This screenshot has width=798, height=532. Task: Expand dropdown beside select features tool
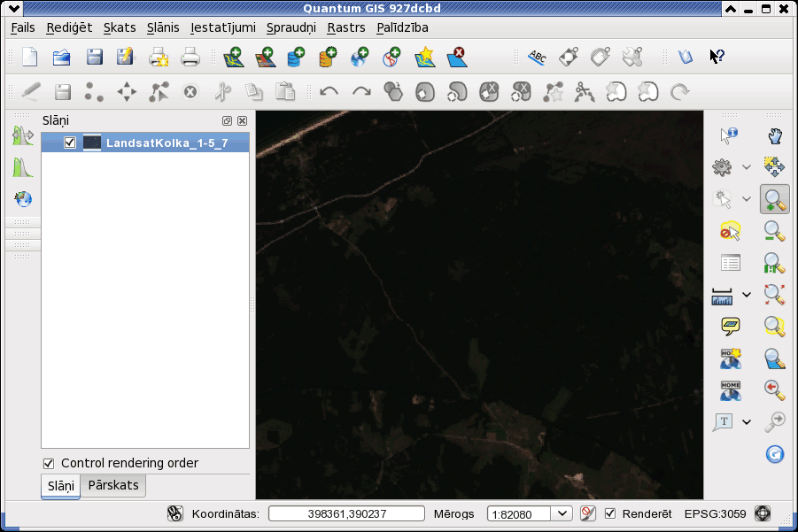click(747, 199)
